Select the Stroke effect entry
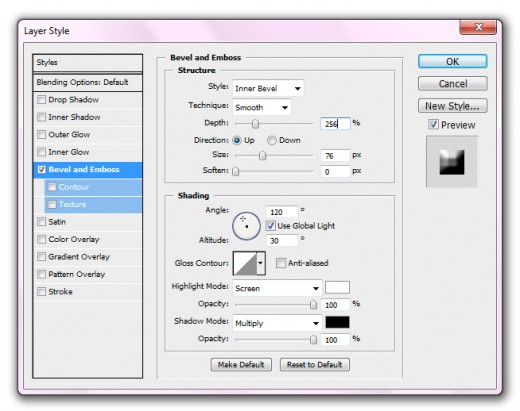 [x=88, y=292]
